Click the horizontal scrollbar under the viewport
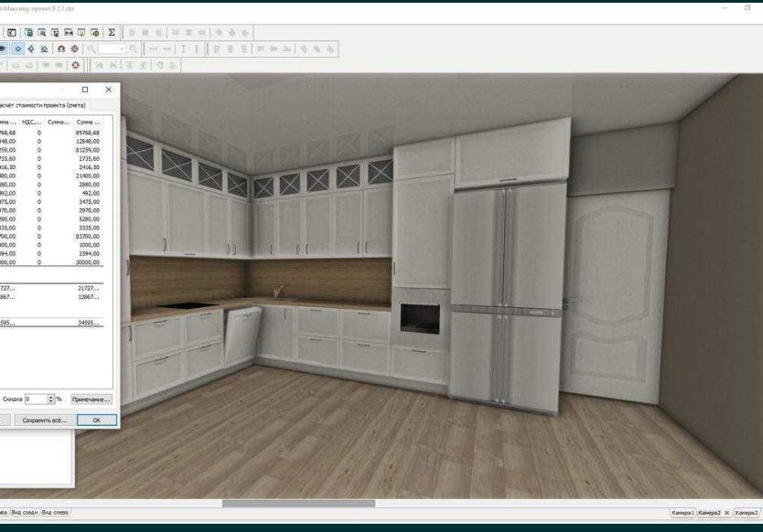Image resolution: width=763 pixels, height=532 pixels. (x=298, y=504)
